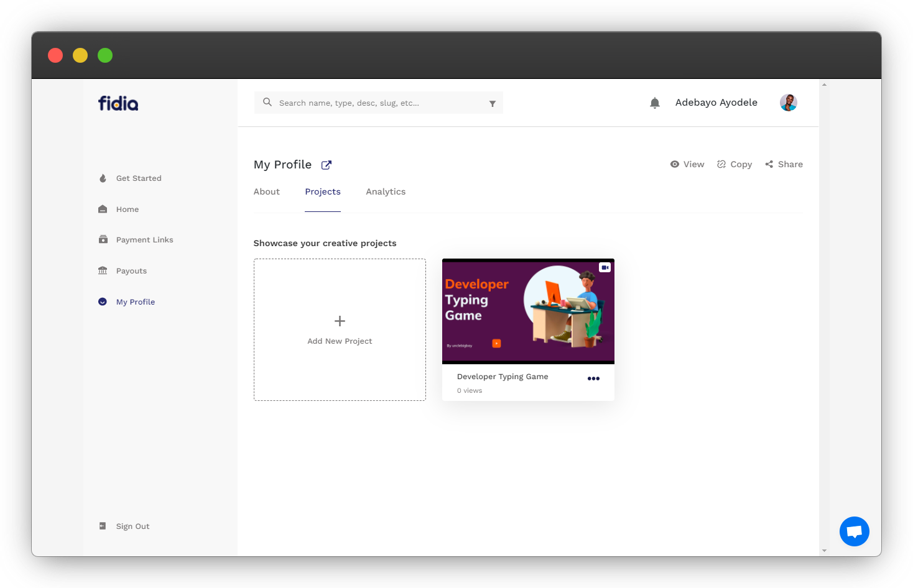Open Payouts in sidebar
The width and height of the screenshot is (913, 588).
[132, 271]
